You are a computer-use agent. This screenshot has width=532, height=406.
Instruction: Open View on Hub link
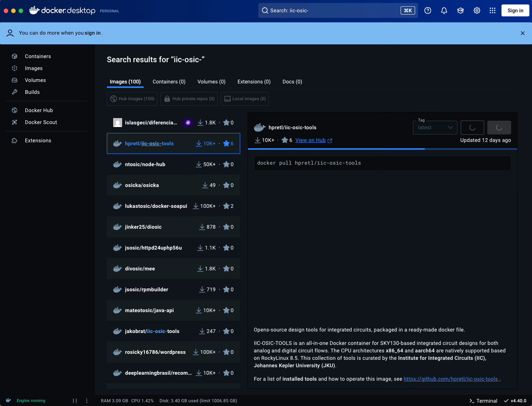point(313,140)
